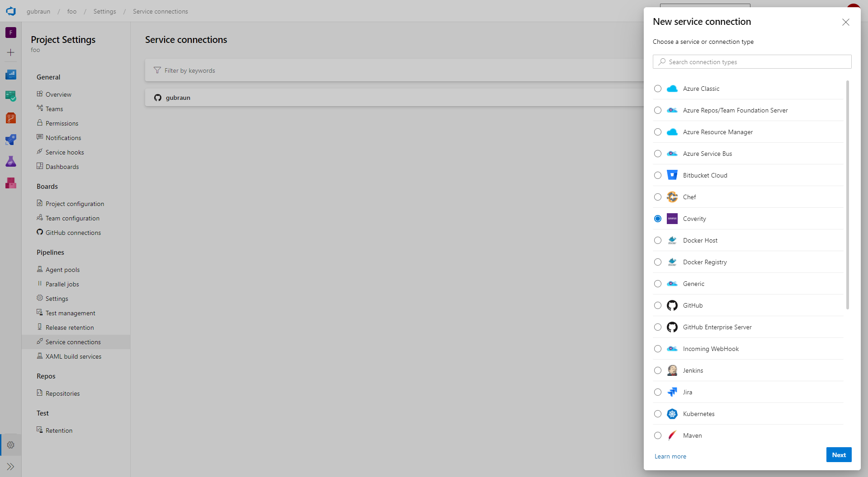Select Azure Resource Manager radio button

658,132
